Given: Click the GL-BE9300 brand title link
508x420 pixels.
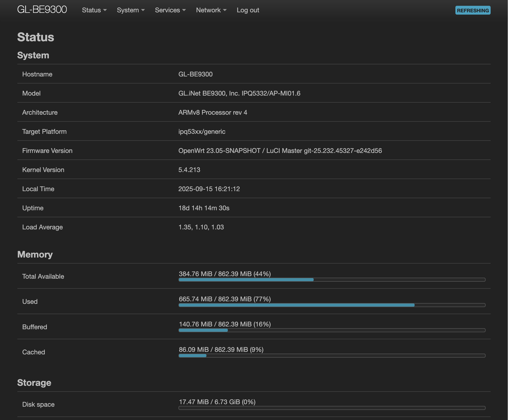Looking at the screenshot, I should (x=42, y=10).
